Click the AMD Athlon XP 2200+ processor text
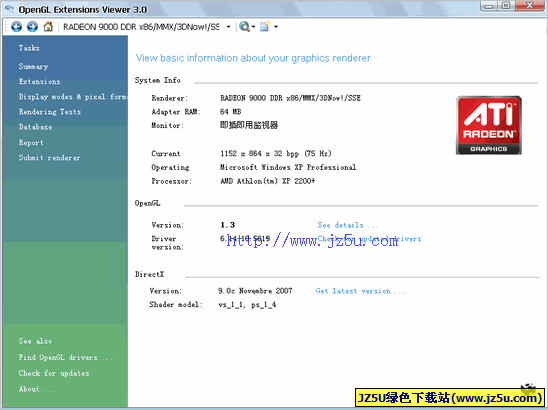548x410 pixels. click(x=267, y=181)
